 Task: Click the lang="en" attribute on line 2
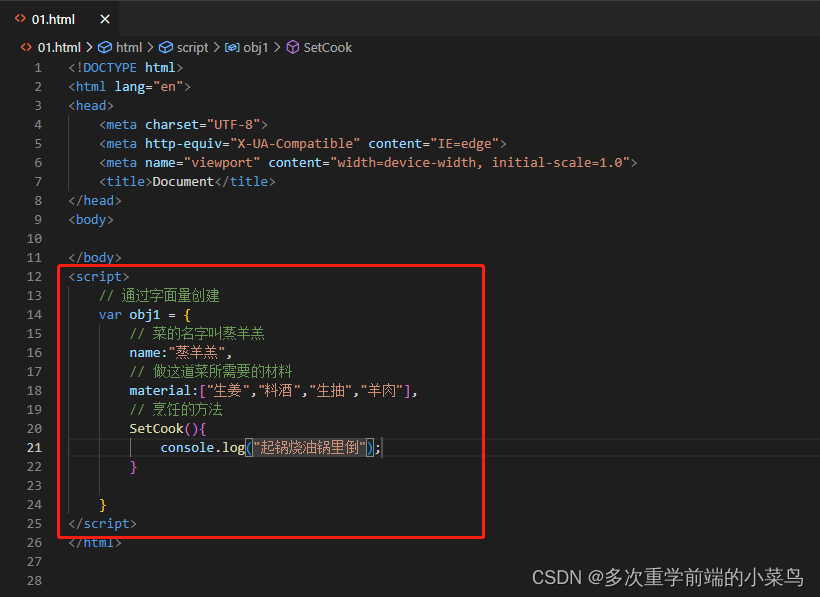tap(149, 87)
